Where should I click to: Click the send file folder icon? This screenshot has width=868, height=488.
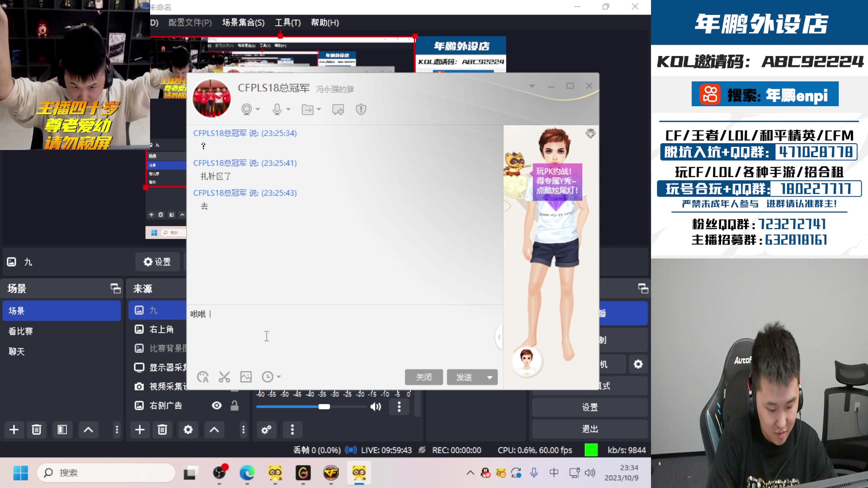pyautogui.click(x=307, y=109)
